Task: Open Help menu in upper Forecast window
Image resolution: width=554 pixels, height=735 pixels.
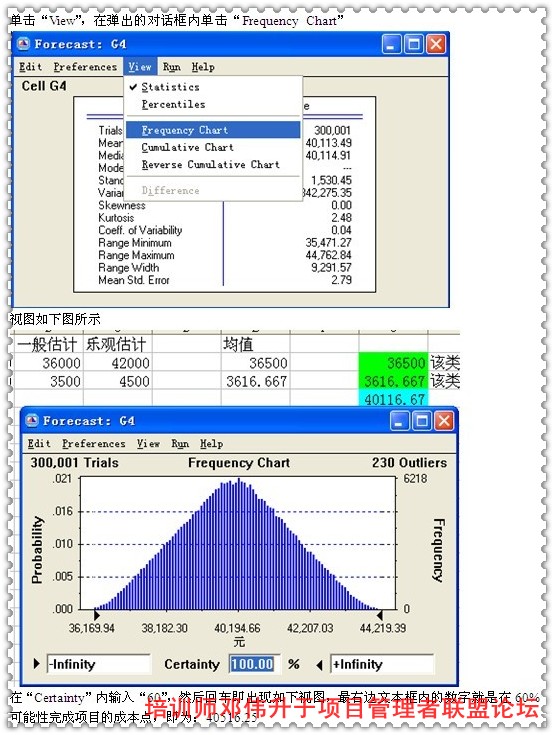Action: (203, 67)
